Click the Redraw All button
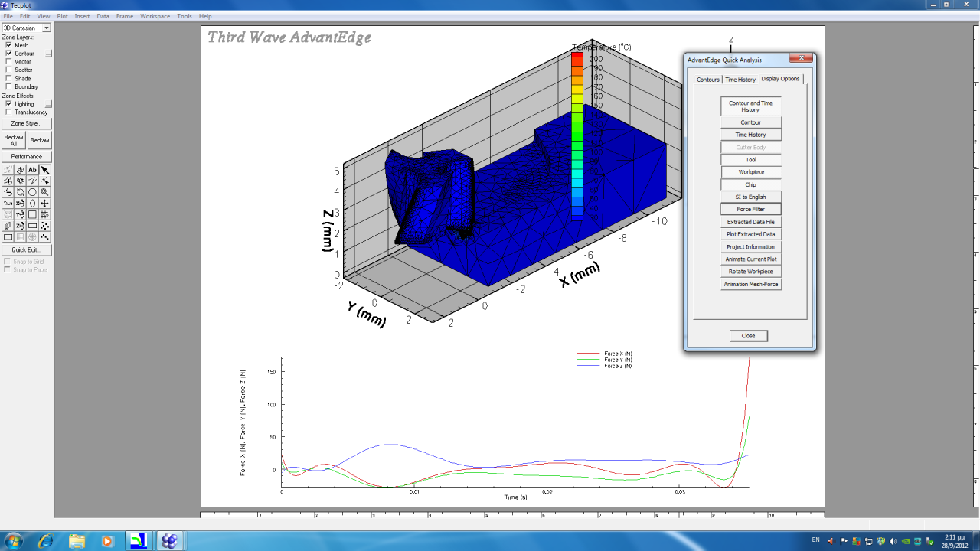The height and width of the screenshot is (551, 980). [x=14, y=140]
